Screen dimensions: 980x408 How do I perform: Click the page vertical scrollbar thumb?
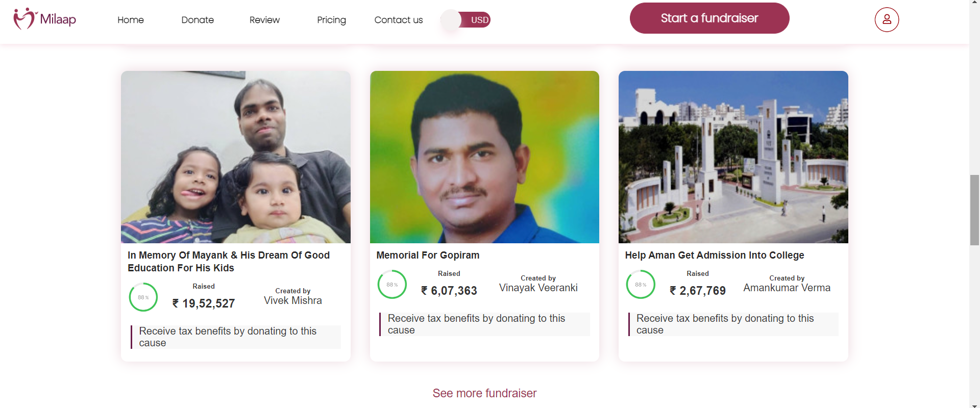point(974,210)
